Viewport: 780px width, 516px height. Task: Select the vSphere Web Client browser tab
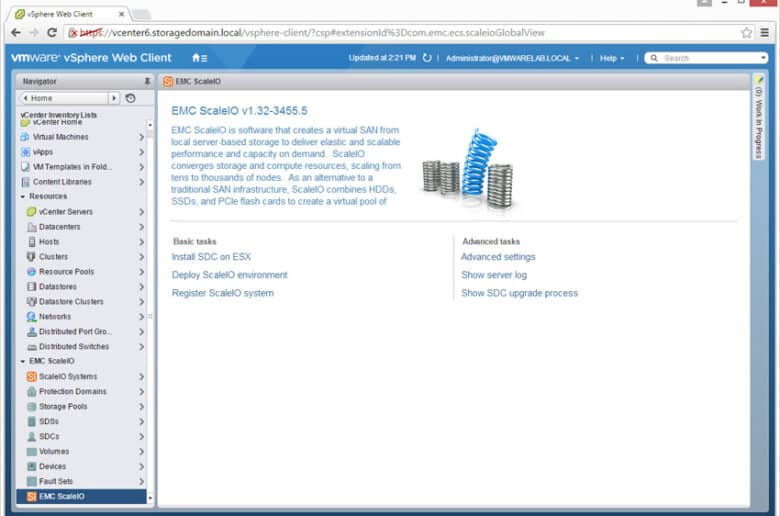pyautogui.click(x=69, y=14)
